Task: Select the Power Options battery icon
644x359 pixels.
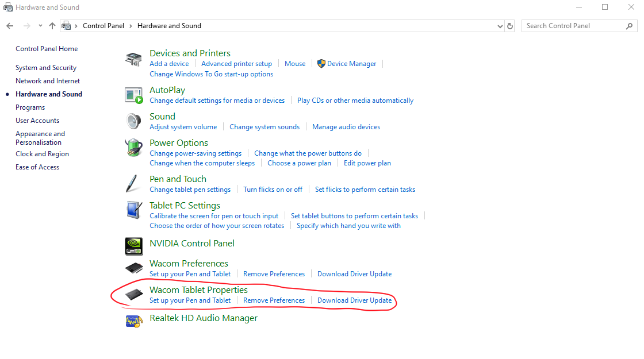Action: (x=133, y=148)
